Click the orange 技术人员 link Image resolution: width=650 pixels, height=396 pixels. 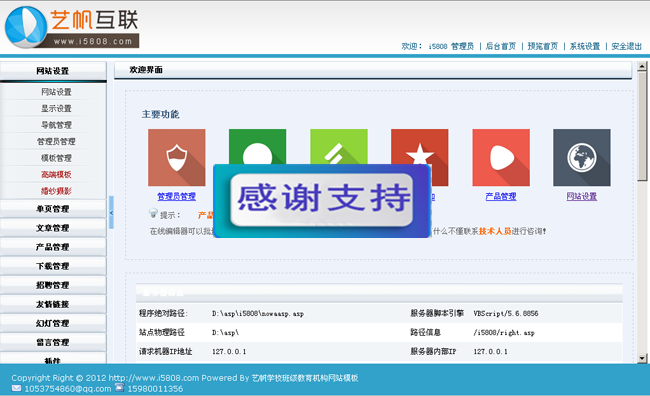pyautogui.click(x=495, y=231)
